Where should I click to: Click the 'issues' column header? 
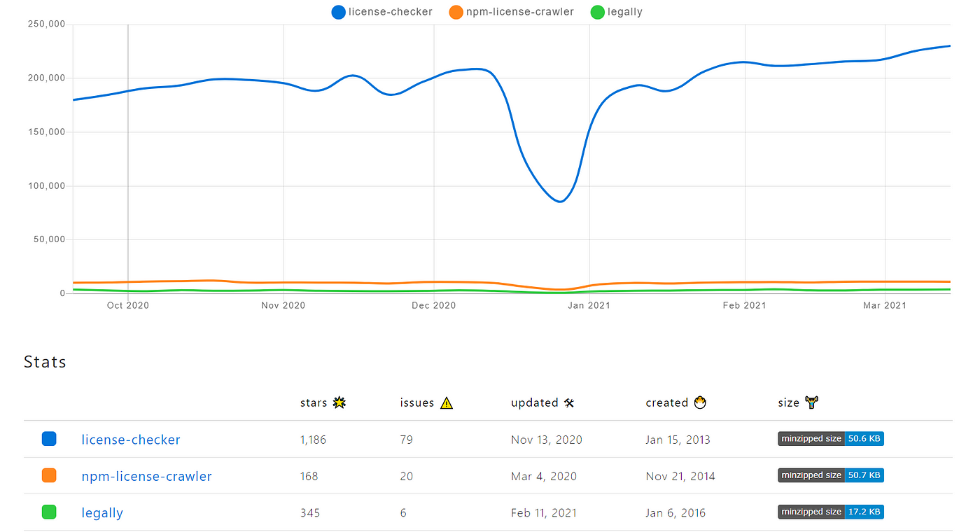pos(417,402)
